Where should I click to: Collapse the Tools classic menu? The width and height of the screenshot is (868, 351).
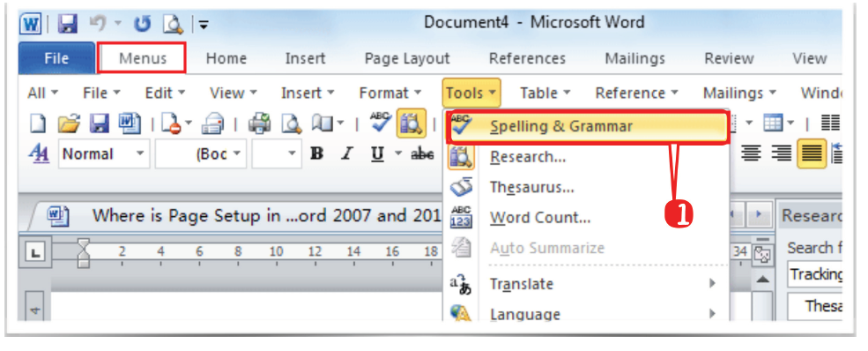471,93
